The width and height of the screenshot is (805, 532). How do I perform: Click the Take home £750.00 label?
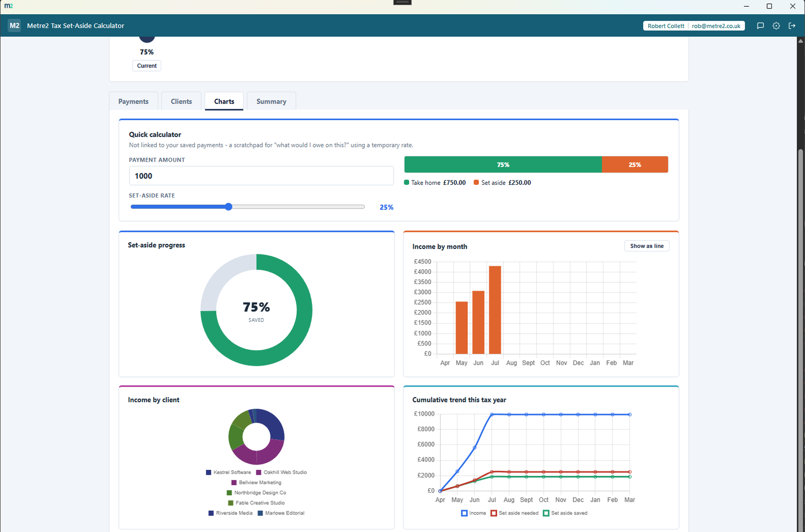[x=435, y=183]
